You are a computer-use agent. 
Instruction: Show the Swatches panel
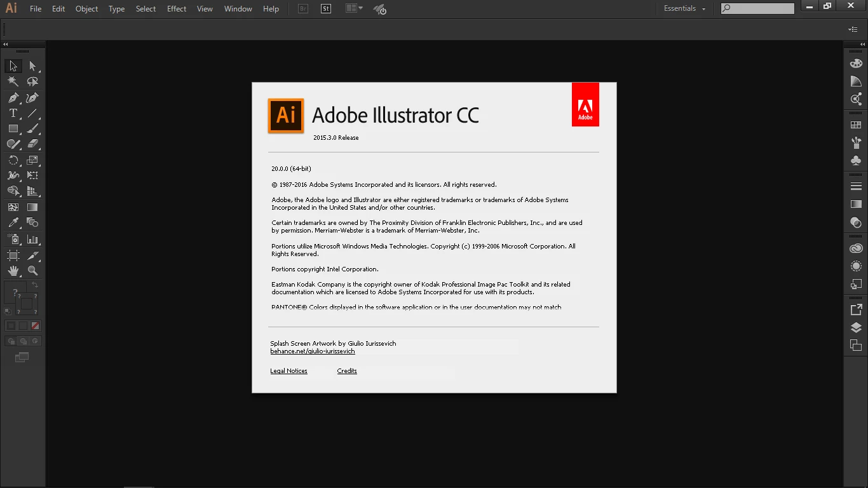click(856, 125)
